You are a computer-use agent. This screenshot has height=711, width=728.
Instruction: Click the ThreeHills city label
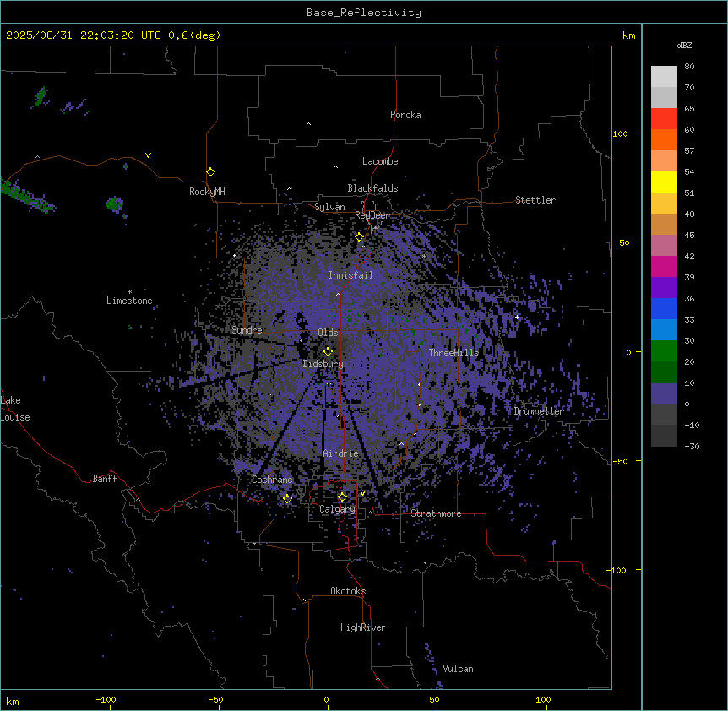(x=454, y=353)
